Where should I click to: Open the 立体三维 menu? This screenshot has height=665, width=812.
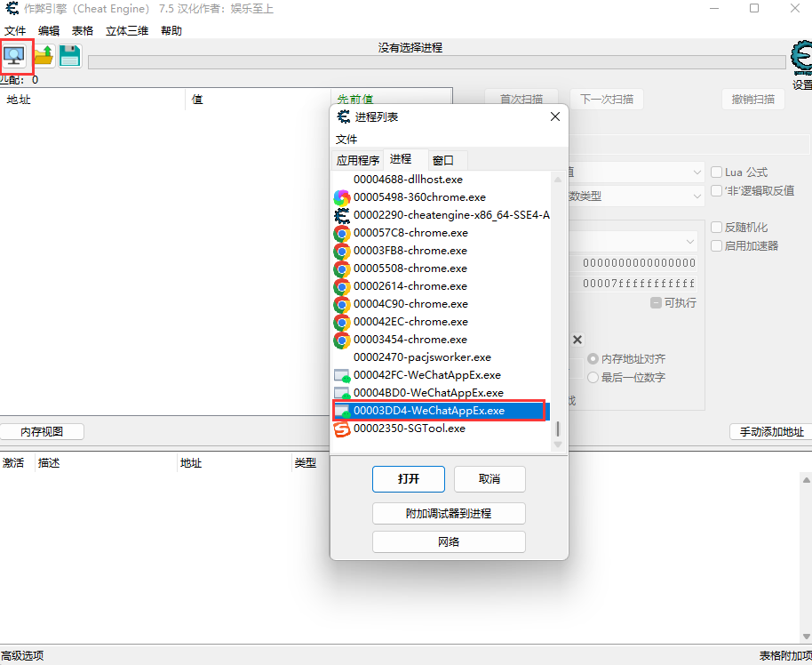point(127,30)
